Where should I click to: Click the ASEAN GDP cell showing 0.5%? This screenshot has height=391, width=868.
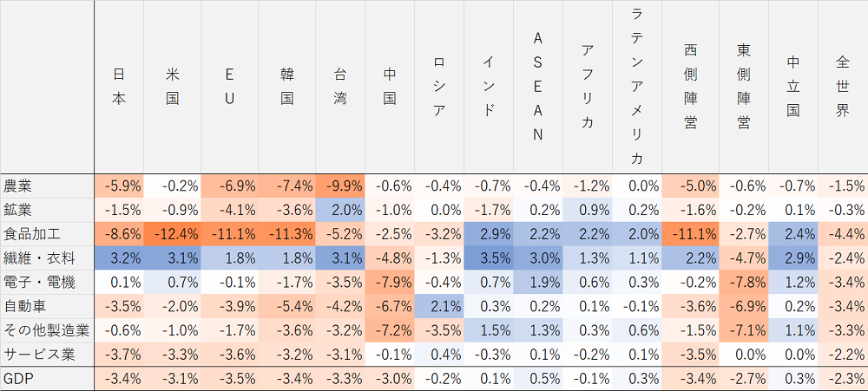[538, 378]
